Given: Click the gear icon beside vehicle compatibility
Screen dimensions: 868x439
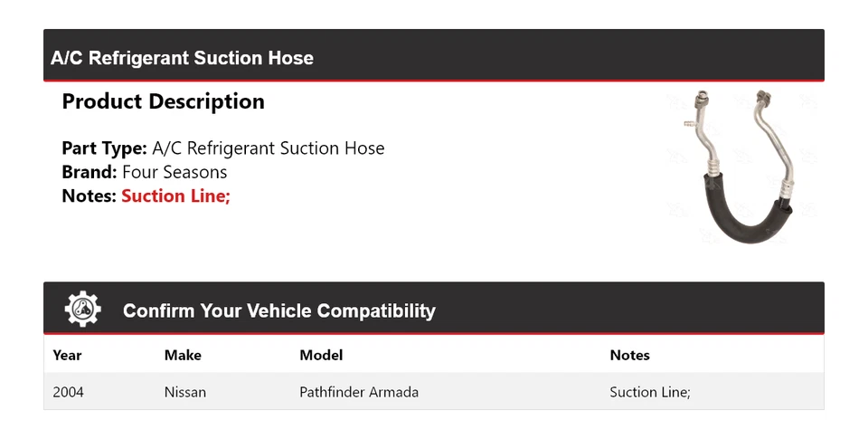Looking at the screenshot, I should coord(82,310).
